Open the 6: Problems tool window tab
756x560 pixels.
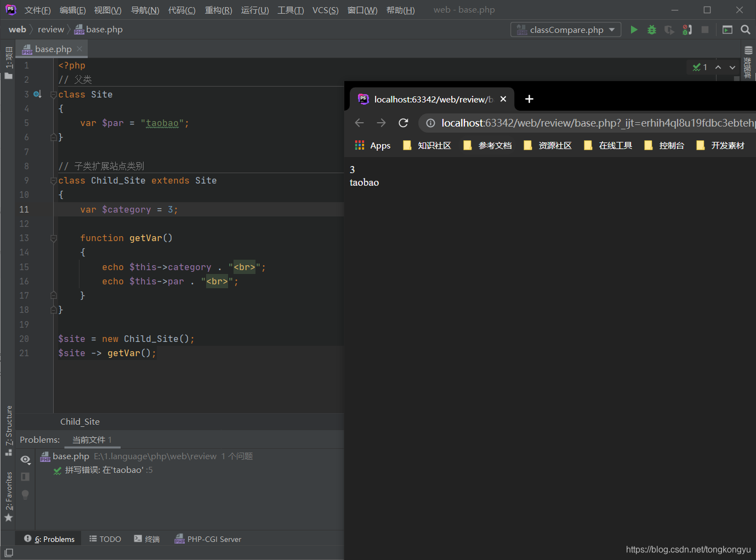tap(49, 539)
